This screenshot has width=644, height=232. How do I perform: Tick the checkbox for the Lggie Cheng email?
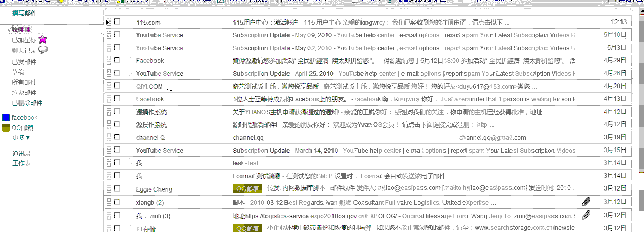[x=117, y=189]
